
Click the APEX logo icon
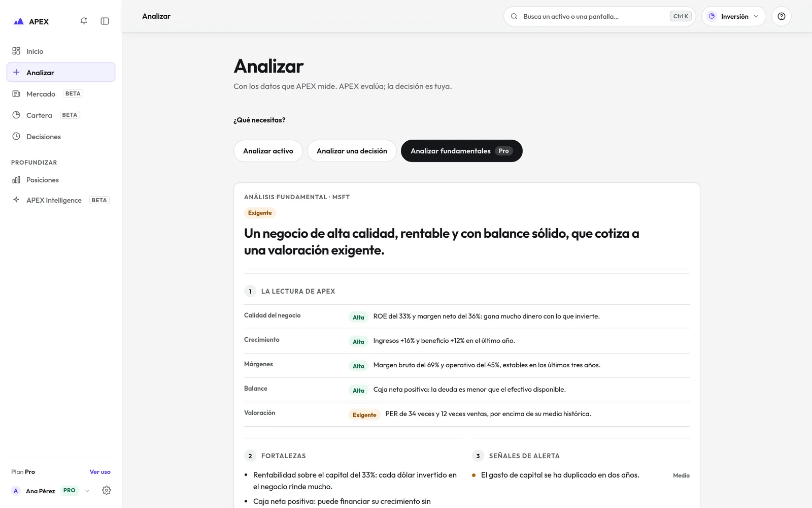click(x=19, y=21)
